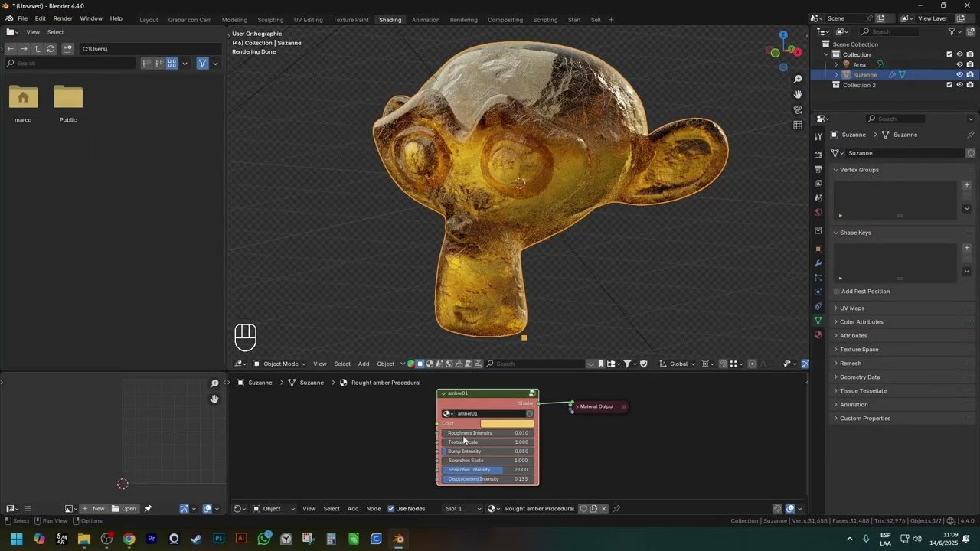
Task: Enable the Add Rest Position checkbox
Action: (836, 292)
